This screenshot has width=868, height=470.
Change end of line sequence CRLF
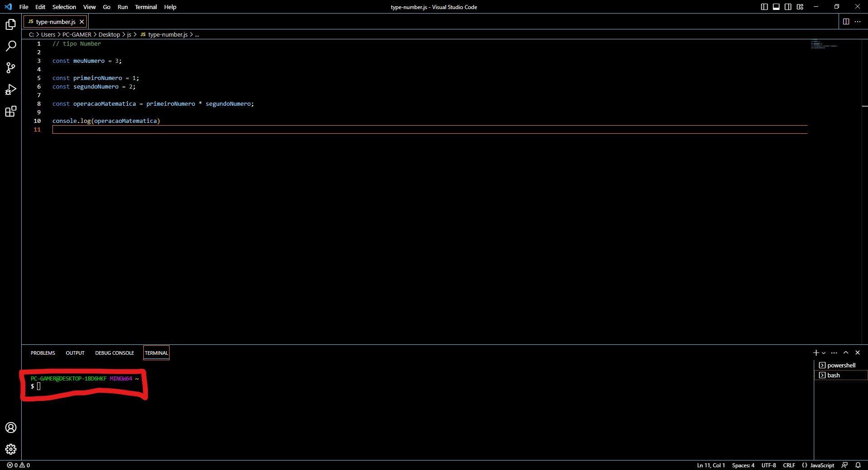click(789, 465)
